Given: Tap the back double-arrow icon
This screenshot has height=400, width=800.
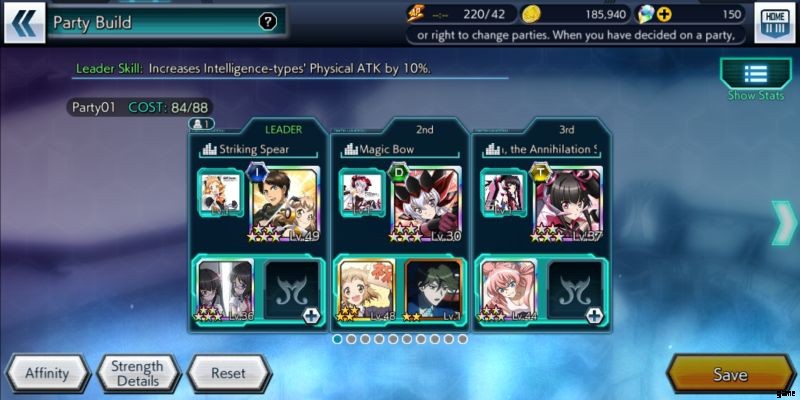Looking at the screenshot, I should pos(24,22).
